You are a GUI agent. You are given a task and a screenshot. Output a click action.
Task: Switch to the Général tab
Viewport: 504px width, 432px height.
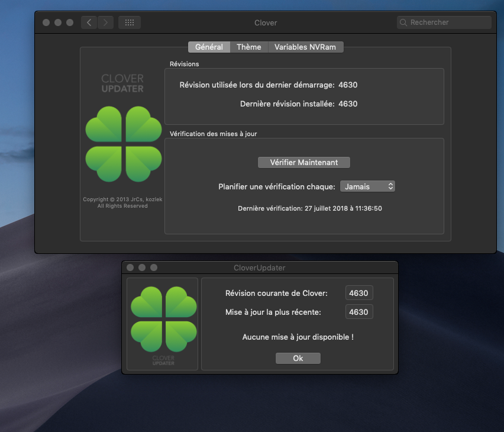(209, 47)
